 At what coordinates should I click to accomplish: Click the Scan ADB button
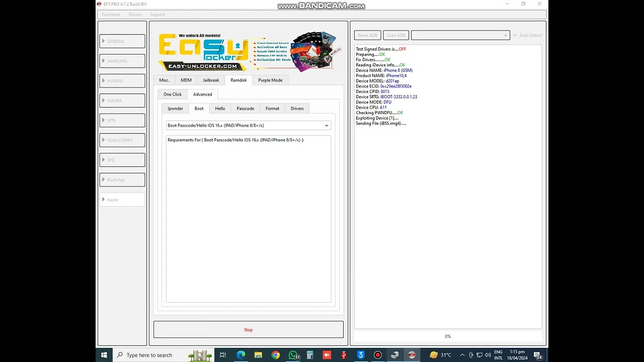click(x=396, y=35)
